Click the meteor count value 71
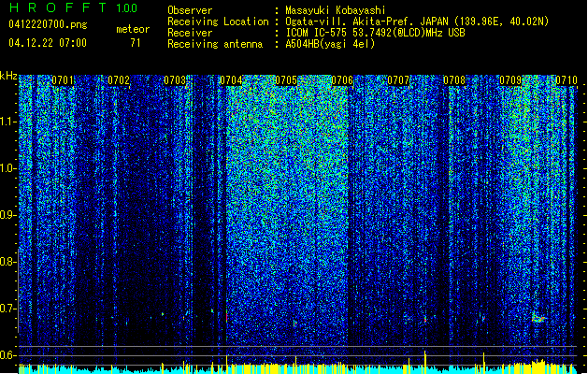 136,43
